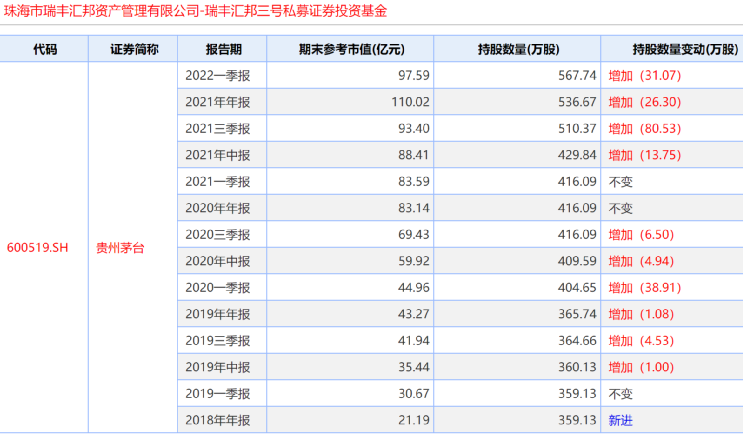Click the market value 35.44

point(414,367)
